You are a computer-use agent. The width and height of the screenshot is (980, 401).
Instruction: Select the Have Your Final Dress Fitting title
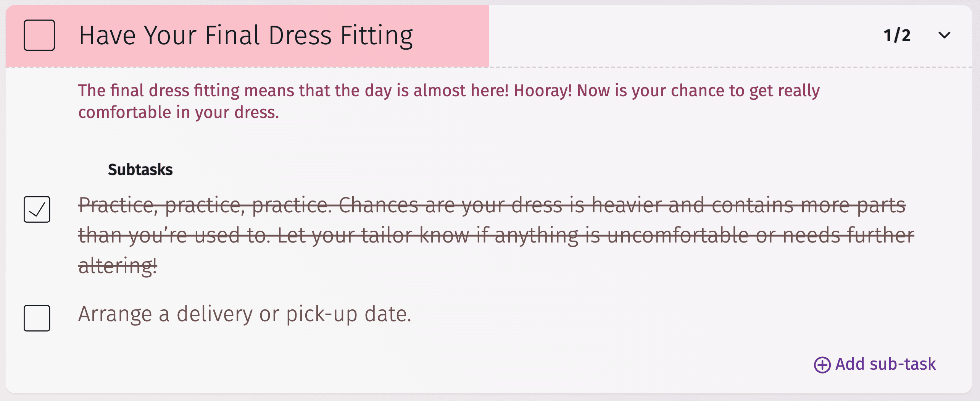coord(246,36)
